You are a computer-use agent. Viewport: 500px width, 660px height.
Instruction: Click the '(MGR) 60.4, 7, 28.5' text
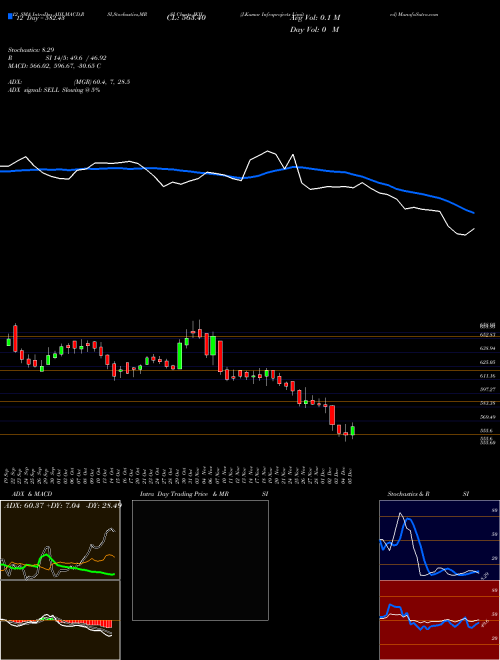[x=101, y=82]
